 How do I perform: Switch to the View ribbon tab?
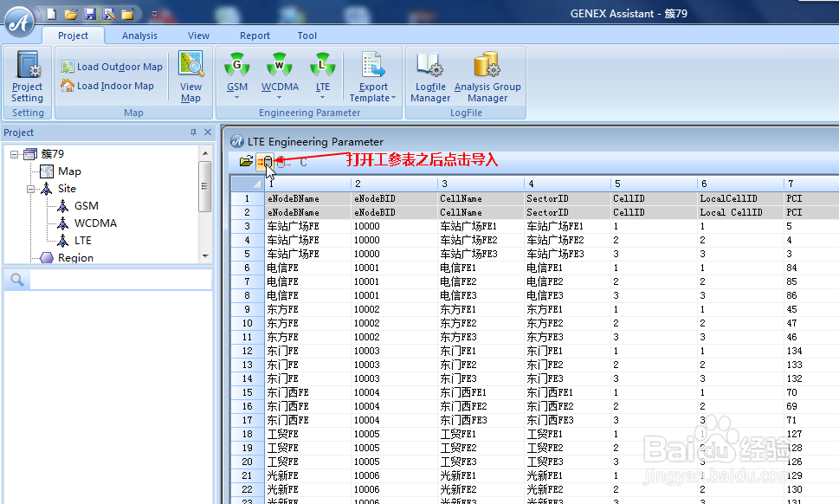coord(198,36)
